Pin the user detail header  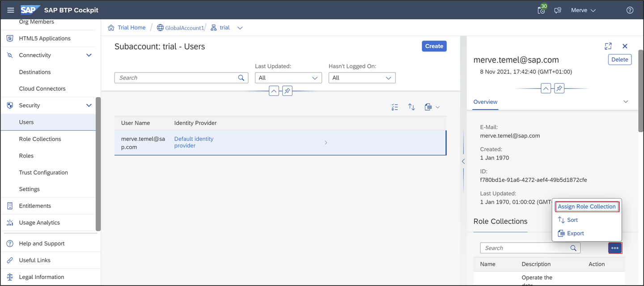coord(559,89)
